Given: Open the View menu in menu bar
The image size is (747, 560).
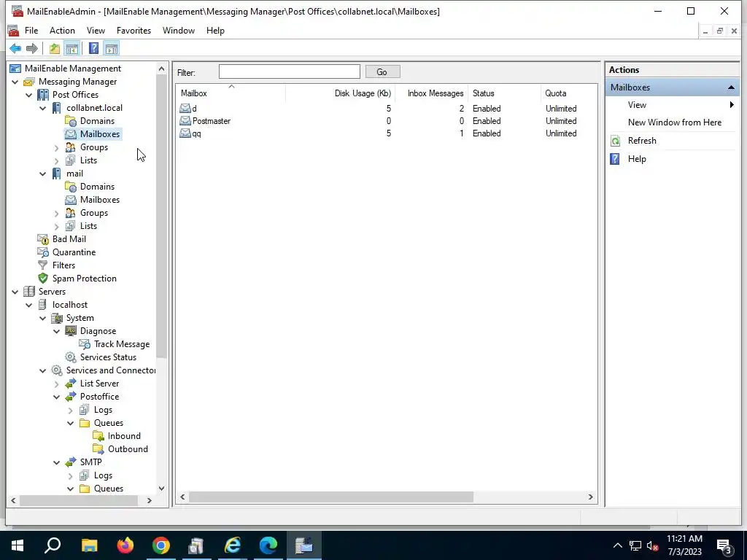Looking at the screenshot, I should [96, 31].
